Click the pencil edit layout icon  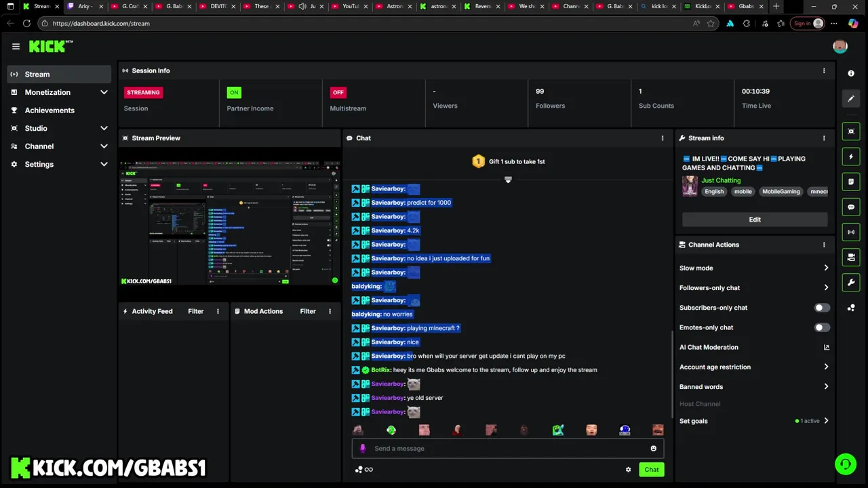pyautogui.click(x=851, y=98)
